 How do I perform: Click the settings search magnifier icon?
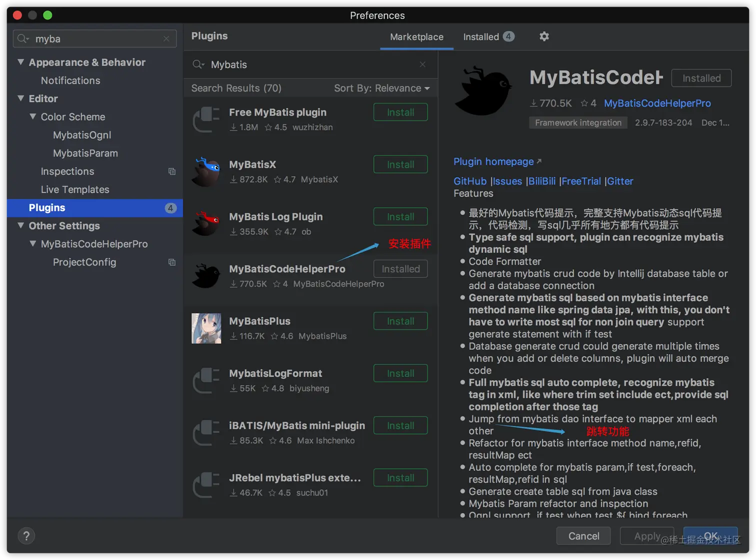[23, 39]
